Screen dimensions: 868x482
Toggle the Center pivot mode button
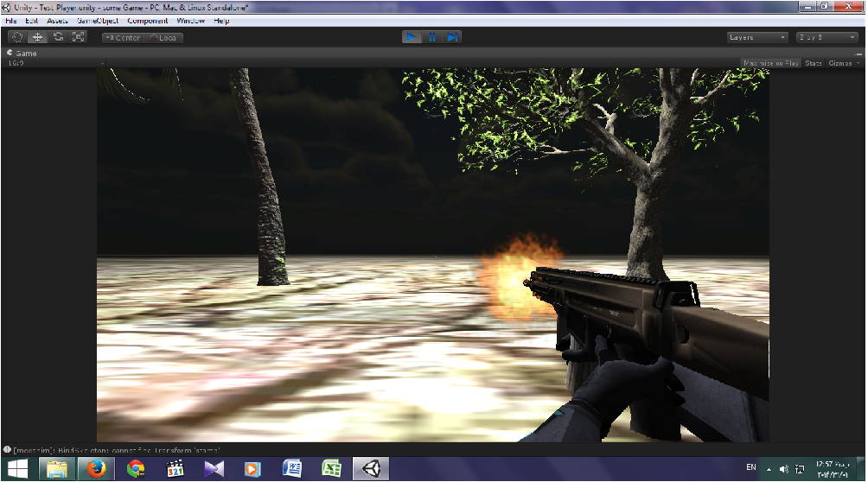click(122, 38)
